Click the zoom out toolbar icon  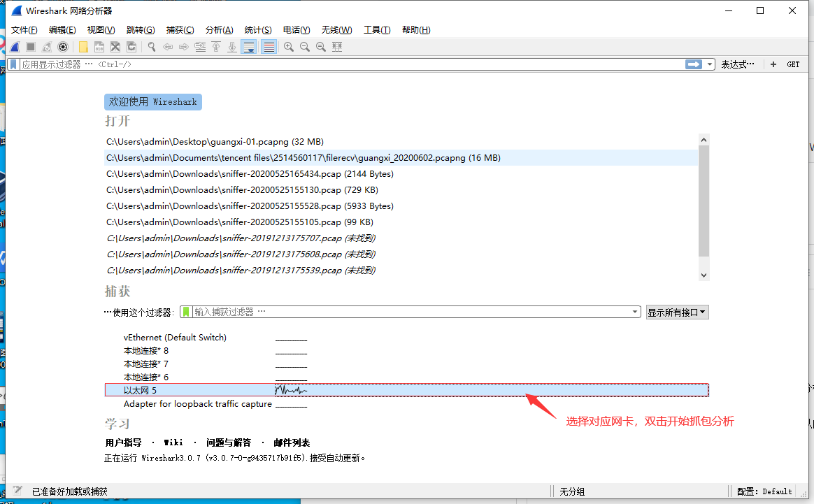tap(305, 48)
